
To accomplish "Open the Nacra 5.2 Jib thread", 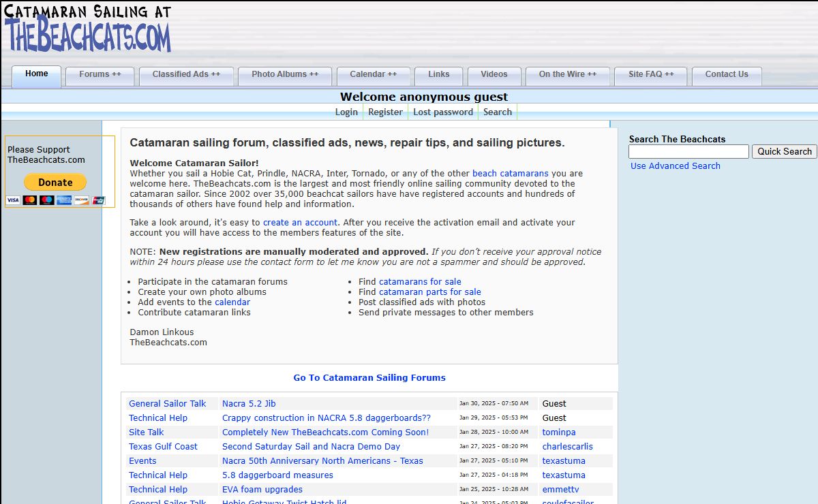I will point(249,404).
